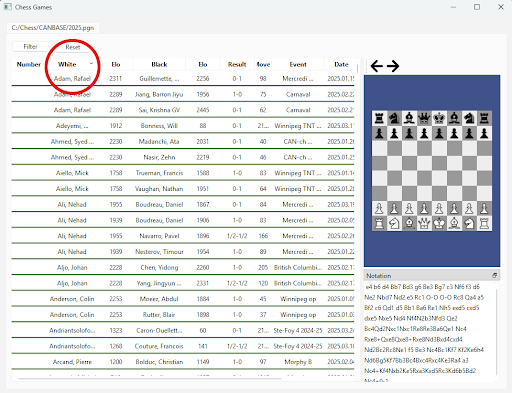Image resolution: width=512 pixels, height=393 pixels.
Task: Click the Black column header
Action: click(159, 64)
